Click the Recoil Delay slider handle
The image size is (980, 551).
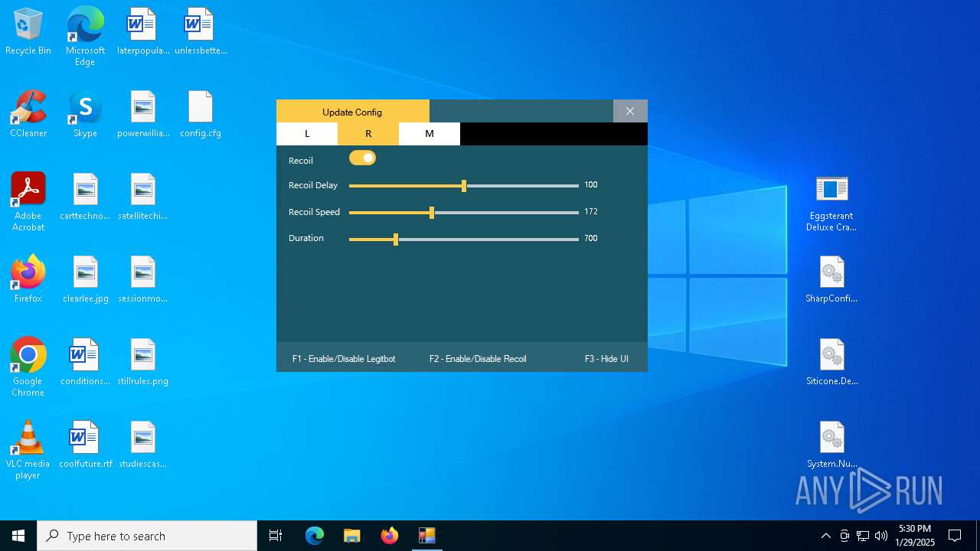(x=464, y=185)
